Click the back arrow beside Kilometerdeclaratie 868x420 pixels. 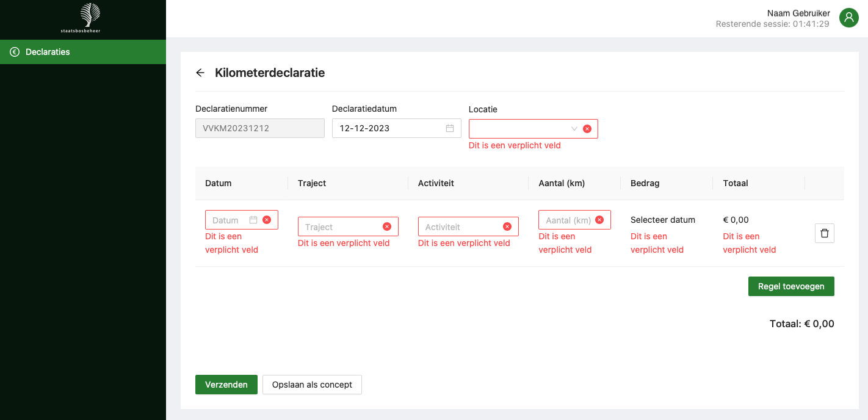coord(200,73)
